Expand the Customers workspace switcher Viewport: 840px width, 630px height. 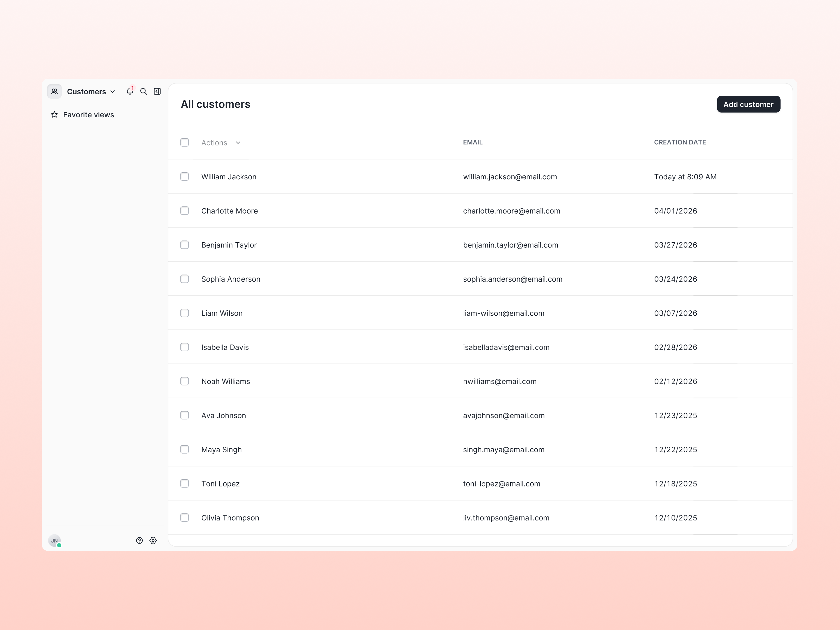click(x=112, y=92)
